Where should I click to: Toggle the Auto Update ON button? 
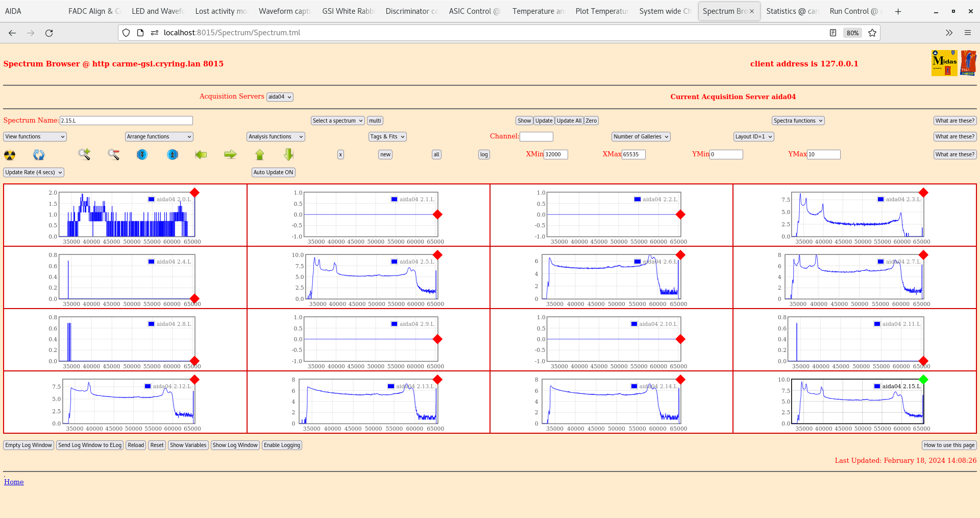[273, 173]
